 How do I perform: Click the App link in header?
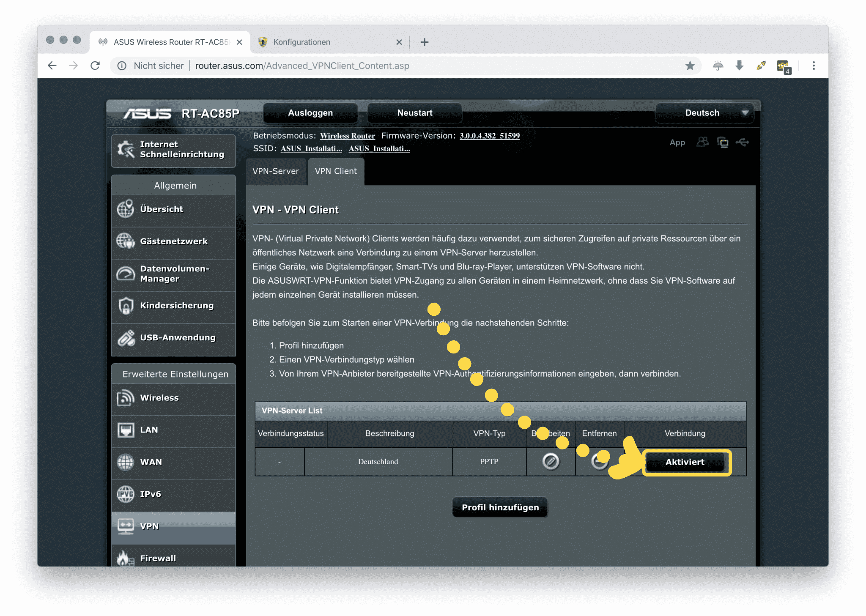677,142
